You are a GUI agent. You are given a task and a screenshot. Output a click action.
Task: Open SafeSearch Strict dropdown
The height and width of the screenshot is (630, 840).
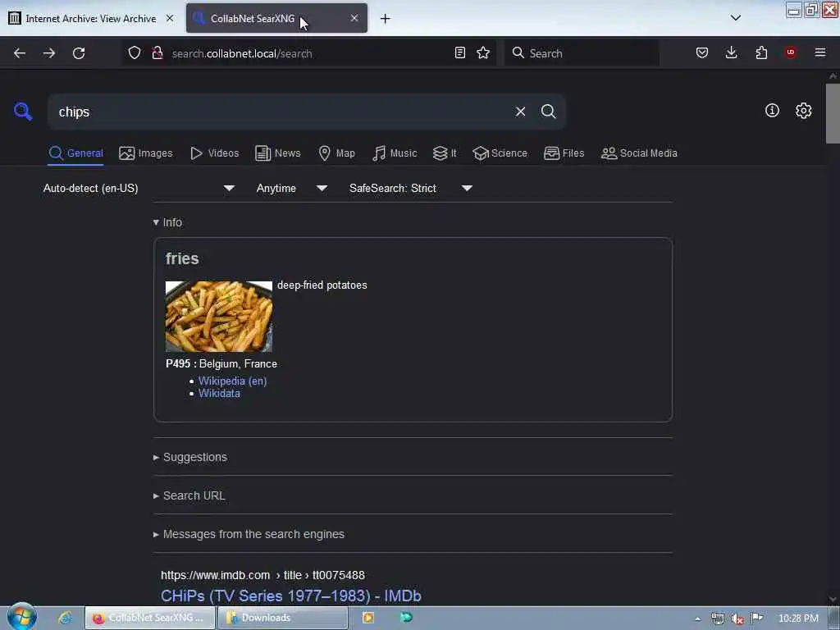410,188
